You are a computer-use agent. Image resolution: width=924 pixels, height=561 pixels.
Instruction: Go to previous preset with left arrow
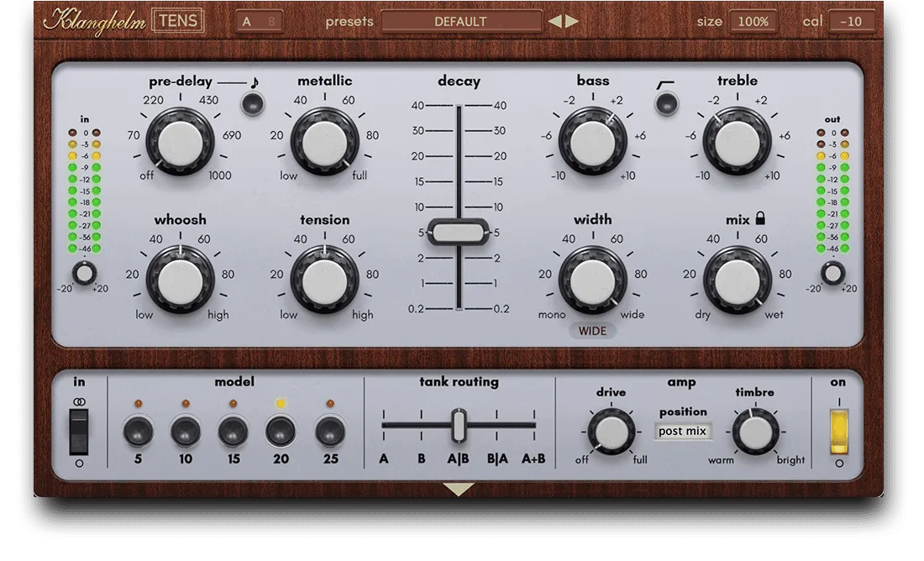click(x=554, y=22)
